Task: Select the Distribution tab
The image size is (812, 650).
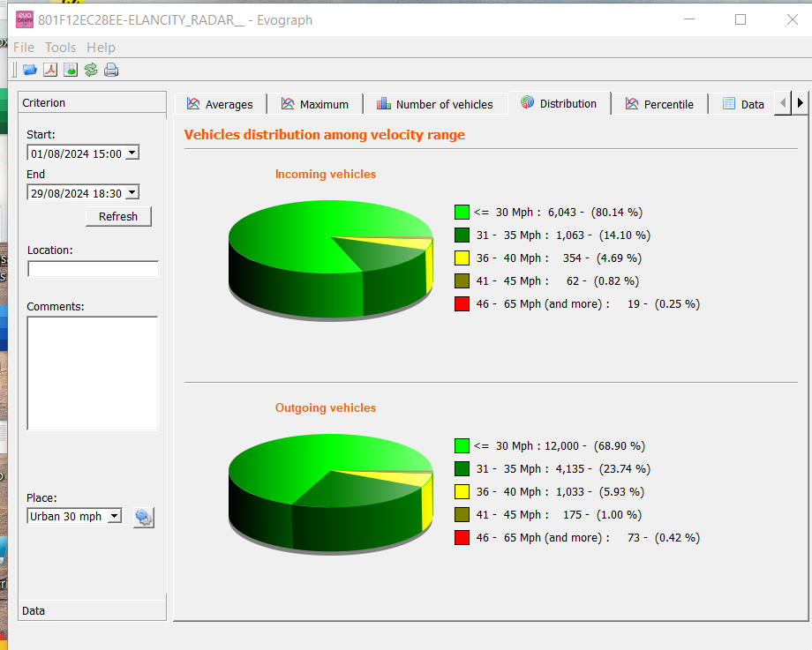Action: point(560,103)
